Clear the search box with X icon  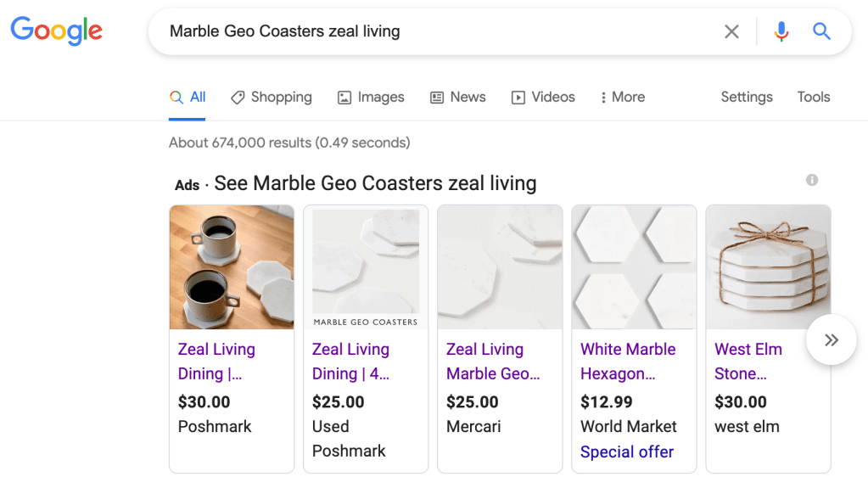(x=731, y=32)
